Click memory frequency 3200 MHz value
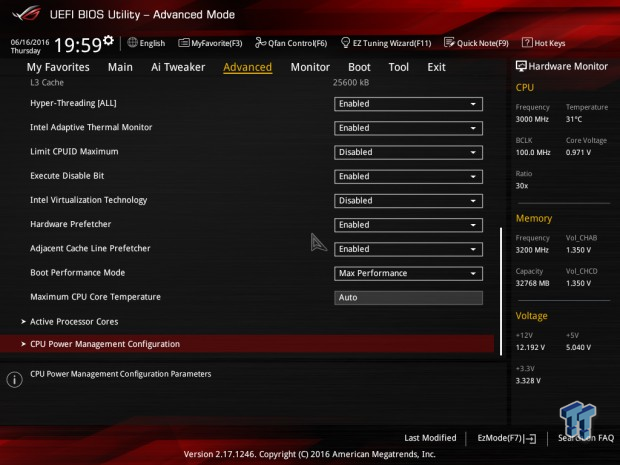 532,250
